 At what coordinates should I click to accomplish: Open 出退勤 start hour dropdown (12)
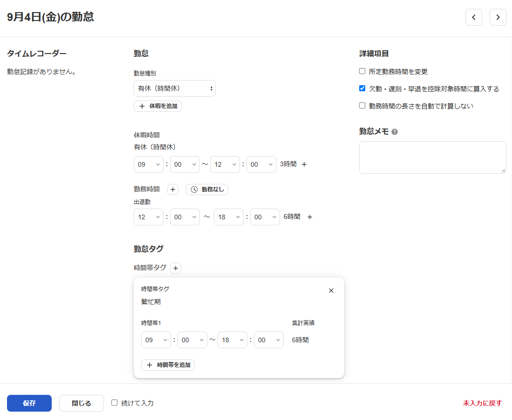[149, 217]
